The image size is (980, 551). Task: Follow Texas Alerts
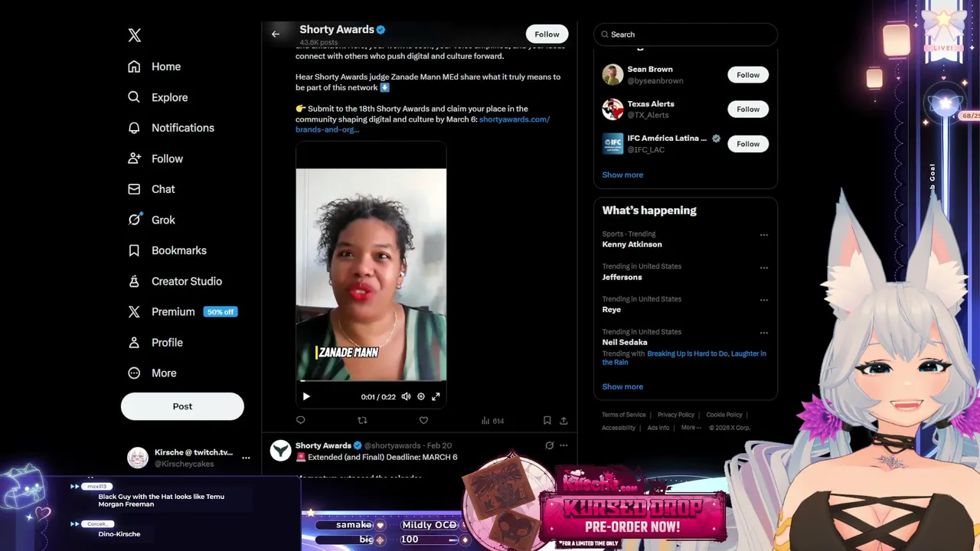[748, 109]
